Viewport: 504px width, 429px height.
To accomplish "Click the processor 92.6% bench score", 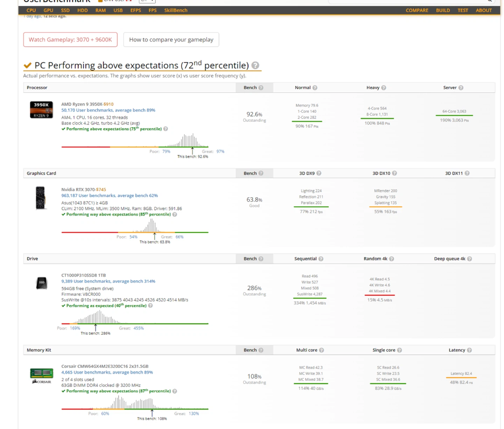I will click(254, 114).
